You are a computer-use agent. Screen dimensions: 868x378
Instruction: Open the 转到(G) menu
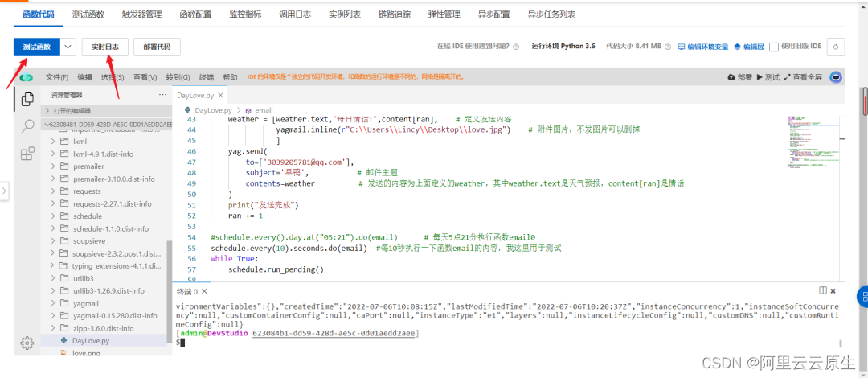coord(178,77)
